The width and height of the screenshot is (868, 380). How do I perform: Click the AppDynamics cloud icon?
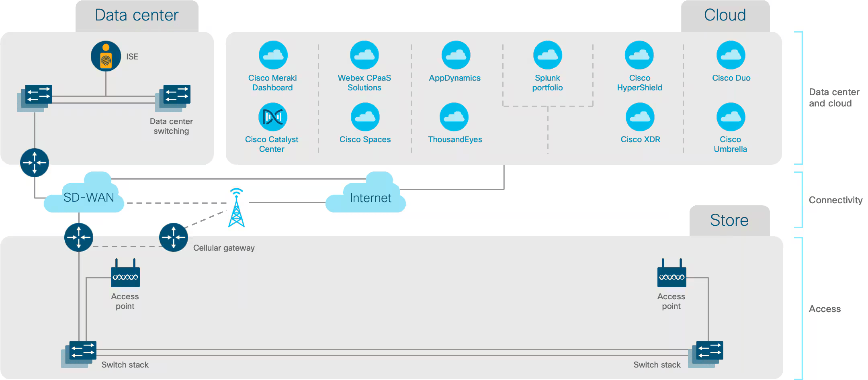coord(456,55)
